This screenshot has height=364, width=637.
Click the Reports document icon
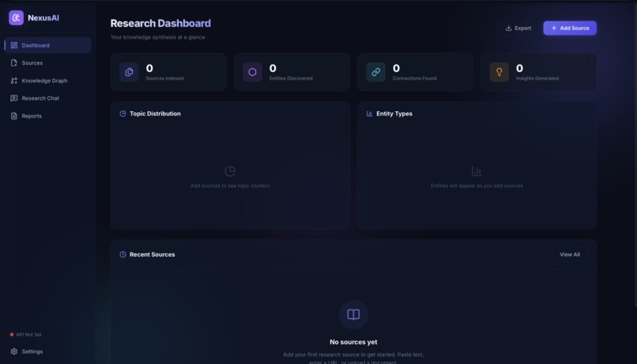[13, 116]
